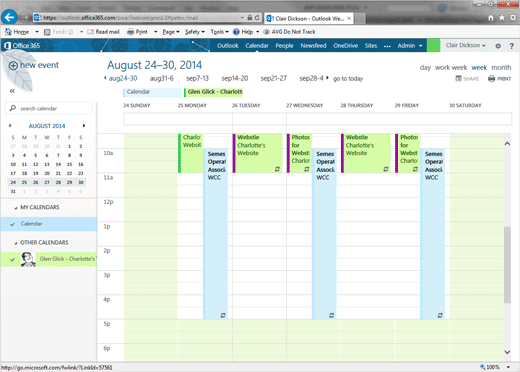Collapse the OTHER CALENDARS section
520x372 pixels.
click(x=15, y=243)
